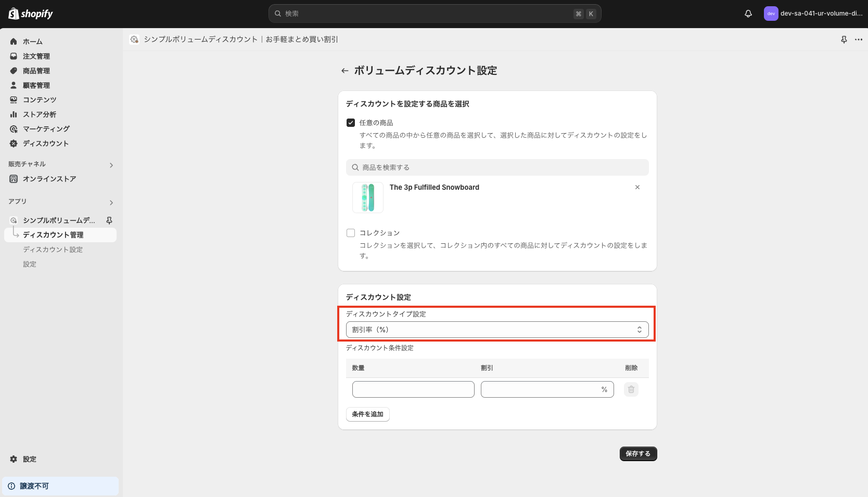Remove The 3p Fulfilled Snowboard with the X

pos(637,187)
